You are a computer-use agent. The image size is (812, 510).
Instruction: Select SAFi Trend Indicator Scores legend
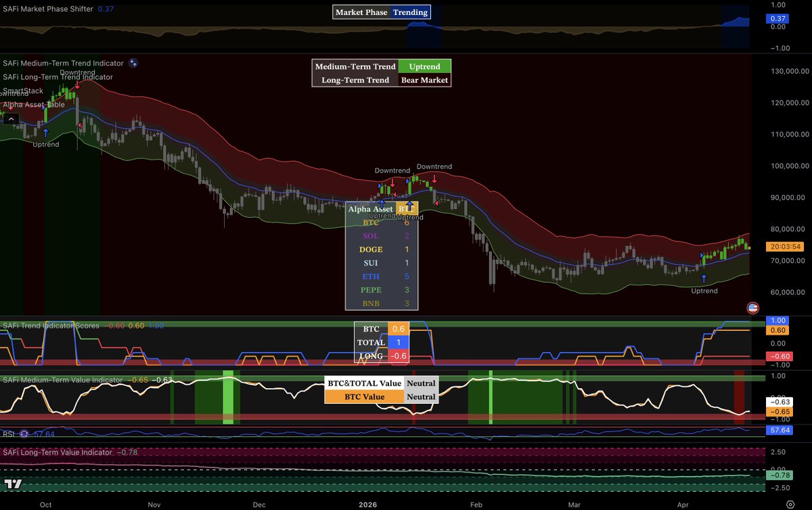[x=51, y=325]
